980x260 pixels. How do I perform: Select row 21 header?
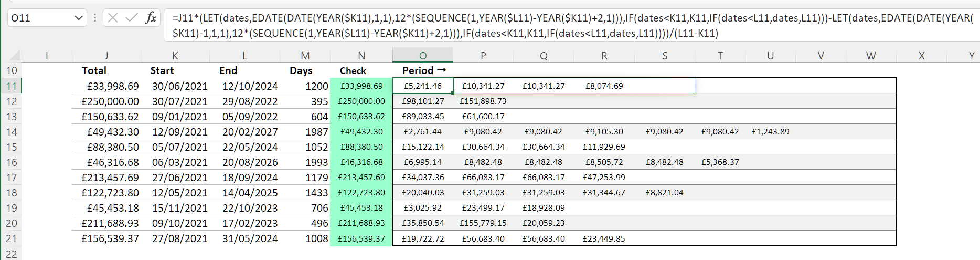pos(11,238)
